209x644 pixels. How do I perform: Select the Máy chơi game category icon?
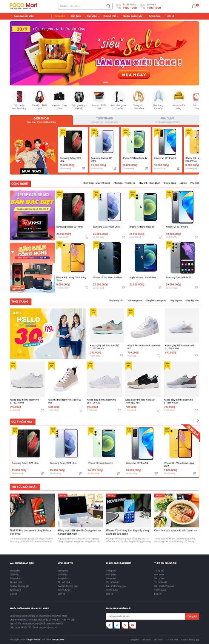pos(119,100)
